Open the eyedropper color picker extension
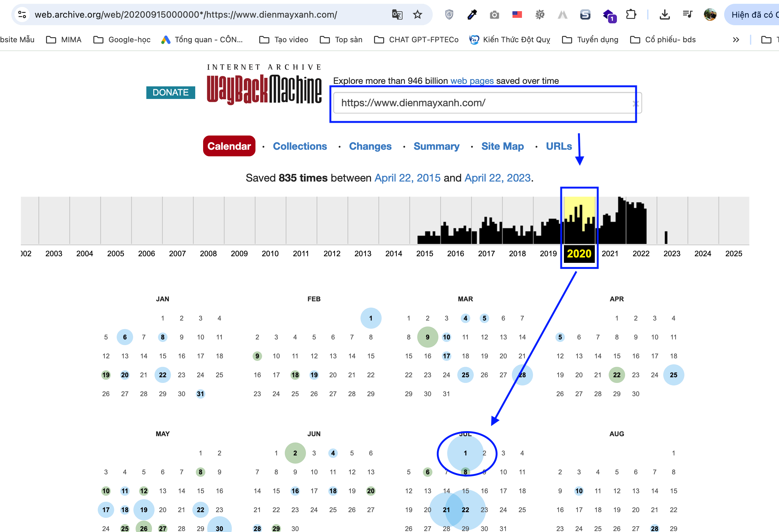The width and height of the screenshot is (779, 532). click(472, 14)
